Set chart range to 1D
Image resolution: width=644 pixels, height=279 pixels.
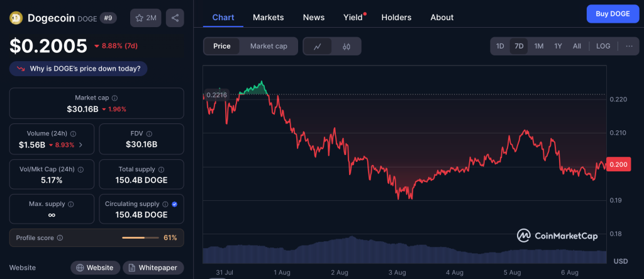[500, 46]
